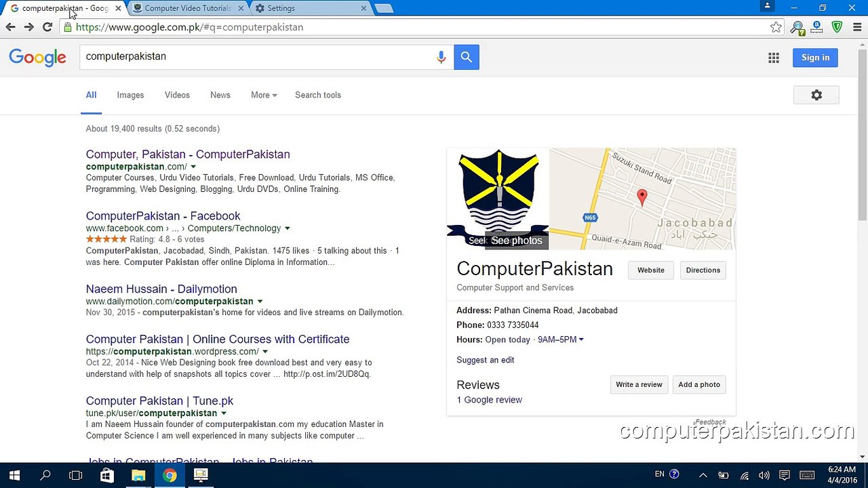
Task: Open the 'ComputerPakistan - Facebook' result
Action: (x=163, y=216)
